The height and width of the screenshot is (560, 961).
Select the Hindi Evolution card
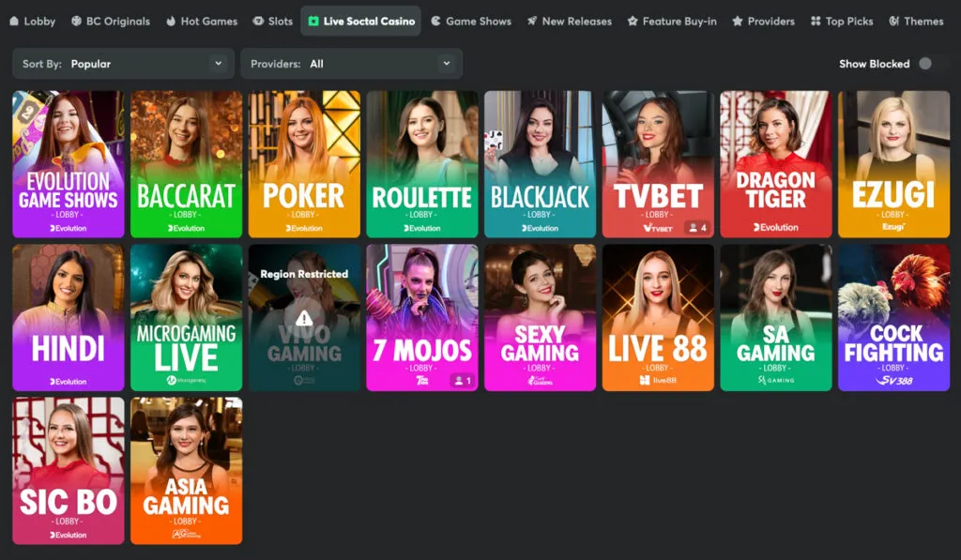click(68, 317)
